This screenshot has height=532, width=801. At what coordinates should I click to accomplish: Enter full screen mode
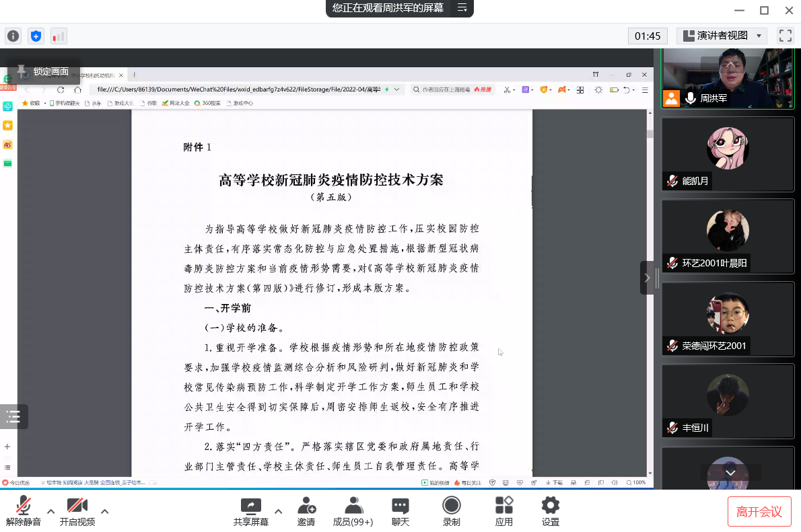coord(785,36)
